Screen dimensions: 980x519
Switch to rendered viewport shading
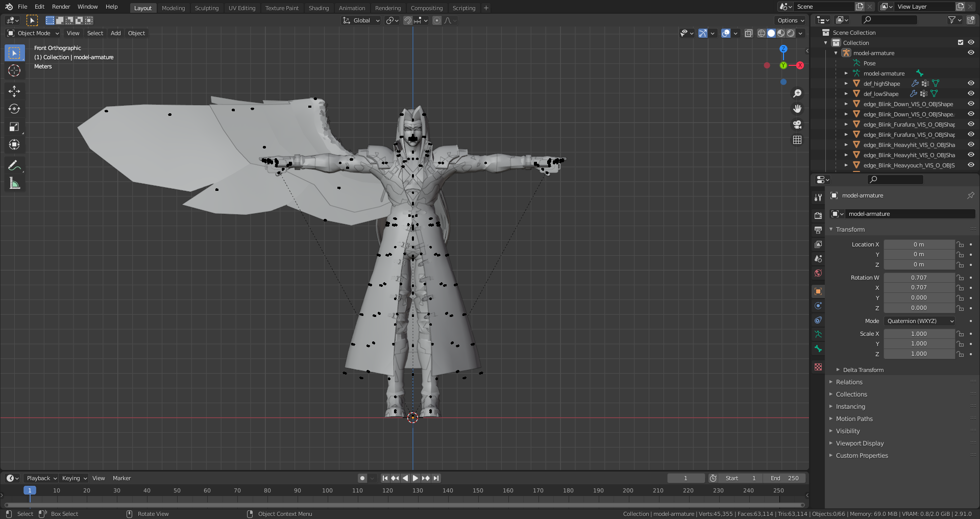791,33
